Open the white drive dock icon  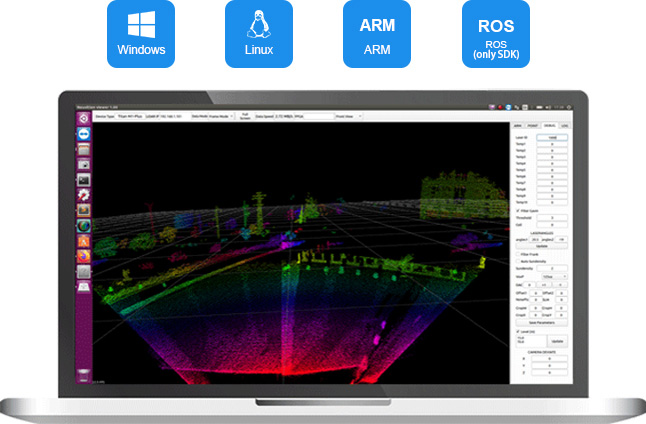point(84,287)
